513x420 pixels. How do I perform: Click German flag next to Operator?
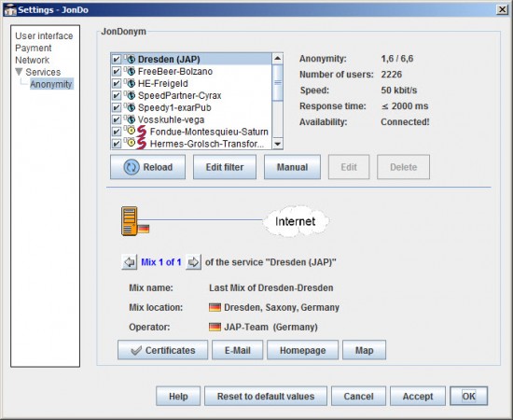(x=215, y=327)
